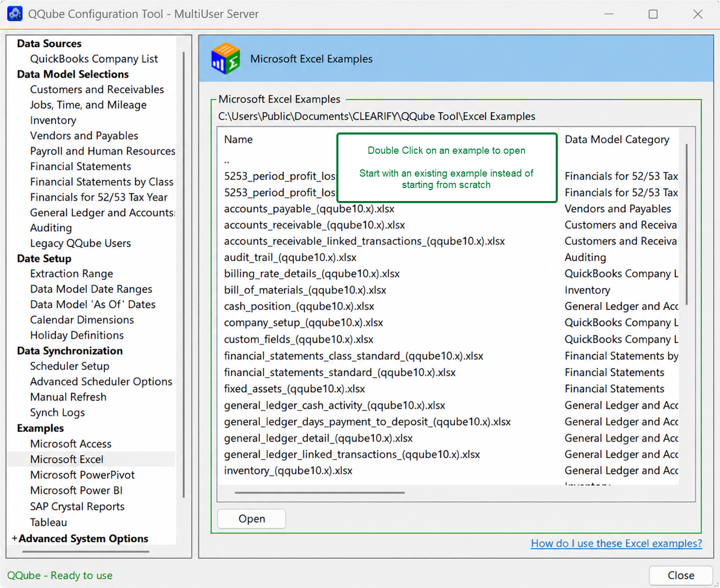Open Extraction Range under Date Setup

click(72, 274)
